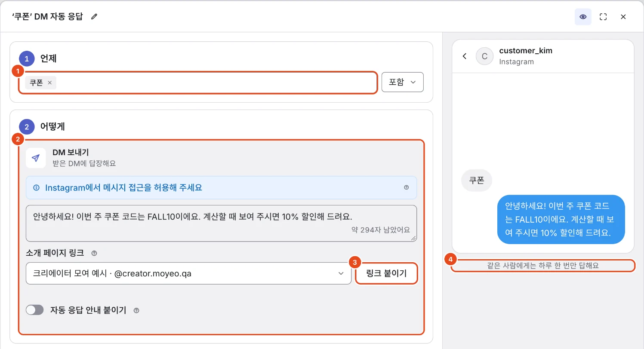Open fullscreen with the expand icon

(603, 17)
